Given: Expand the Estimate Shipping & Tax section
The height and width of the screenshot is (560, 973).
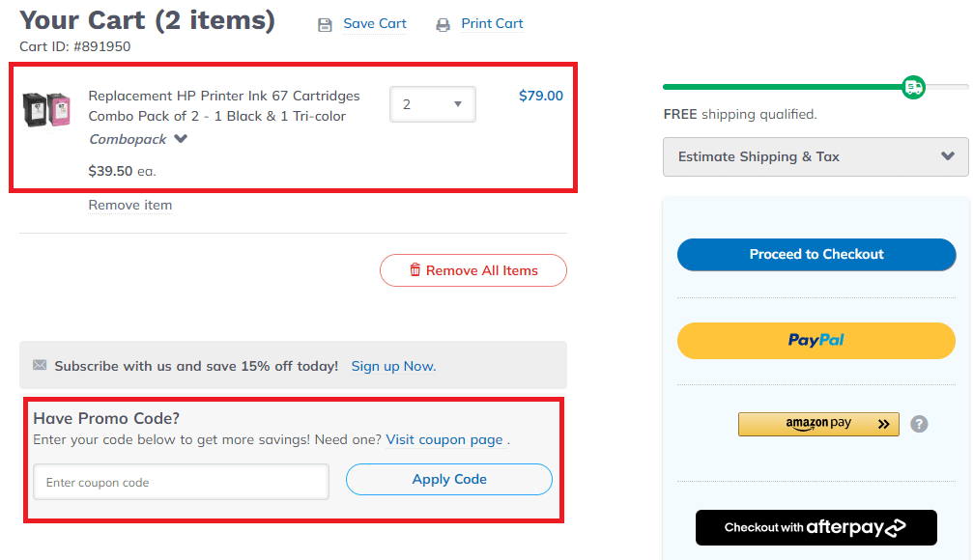Looking at the screenshot, I should [x=816, y=156].
